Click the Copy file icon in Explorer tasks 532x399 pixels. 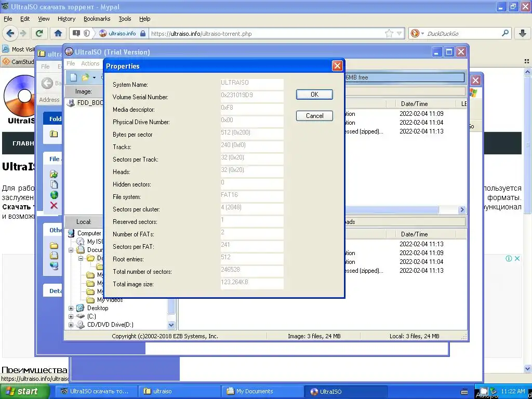pyautogui.click(x=54, y=184)
